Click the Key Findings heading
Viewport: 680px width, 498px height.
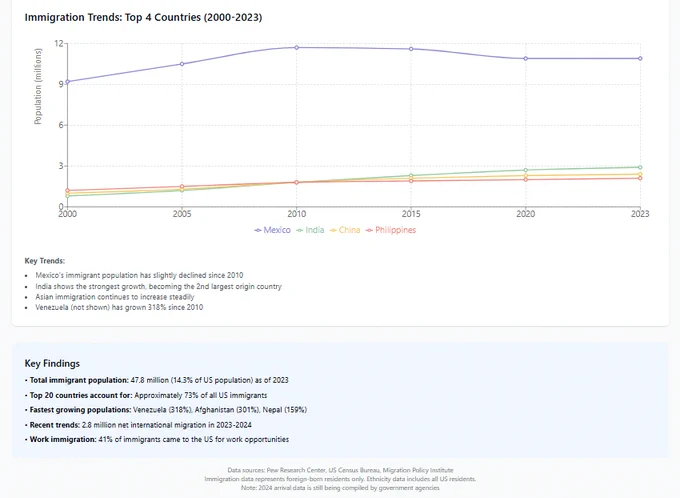pos(52,364)
